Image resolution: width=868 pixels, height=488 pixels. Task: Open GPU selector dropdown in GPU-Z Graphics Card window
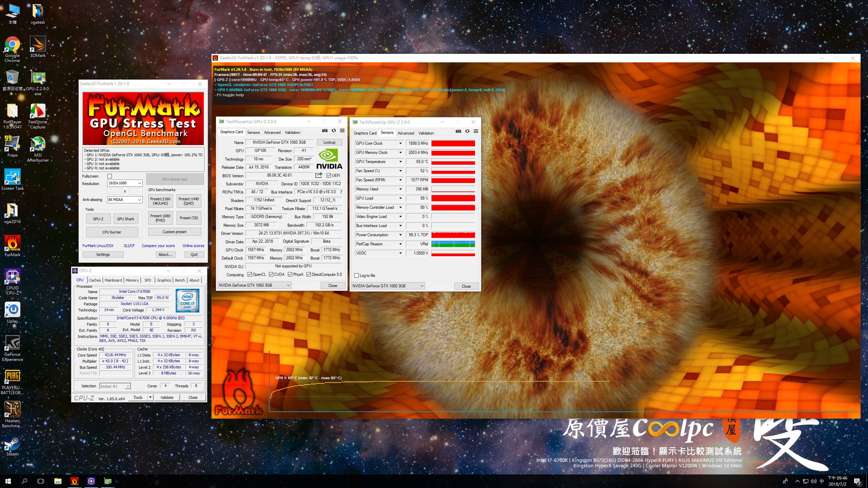coord(254,285)
